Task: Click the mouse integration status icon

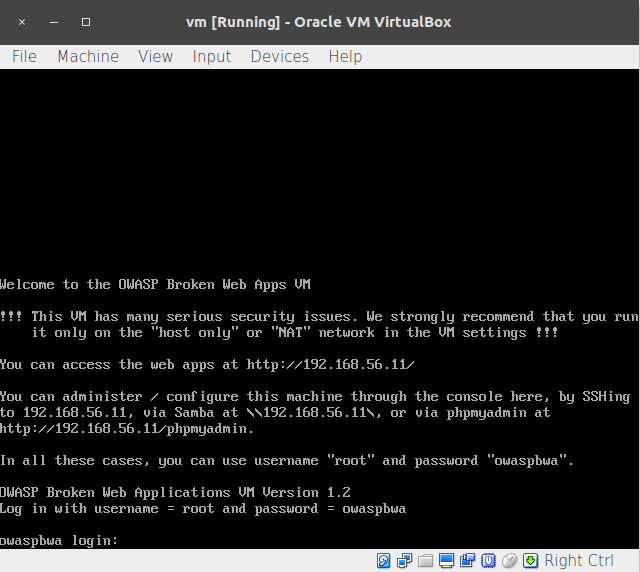Action: click(x=509, y=561)
